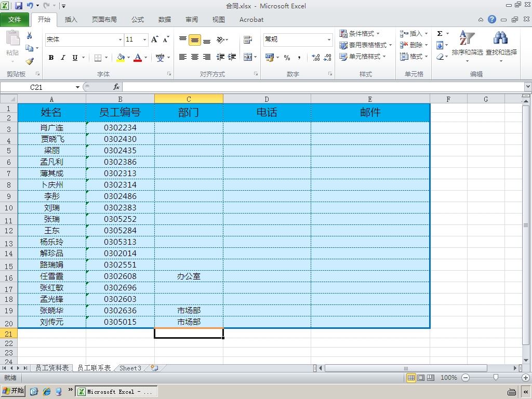Open the 宋体 font name dropdown

(120, 39)
